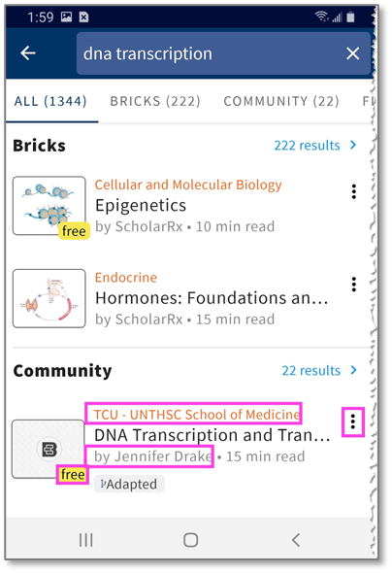The height and width of the screenshot is (573, 392).
Task: Switch to the BRICKS (222) tab
Action: [x=155, y=101]
